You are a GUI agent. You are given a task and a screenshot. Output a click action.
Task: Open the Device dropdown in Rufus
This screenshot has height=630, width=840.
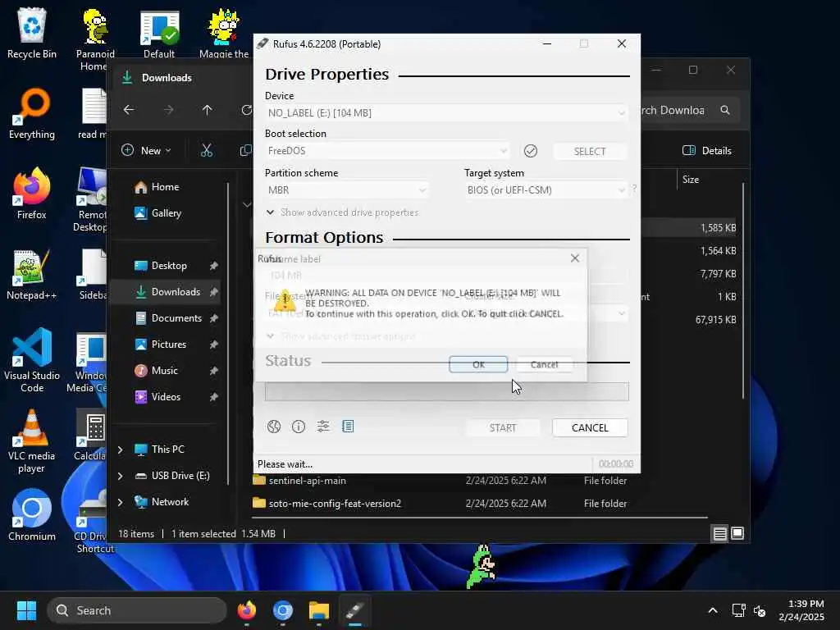[x=445, y=113]
